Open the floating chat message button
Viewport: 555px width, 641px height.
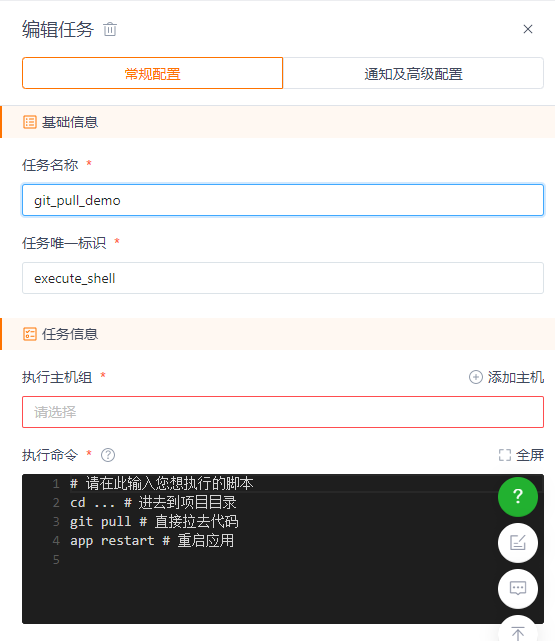[x=518, y=589]
